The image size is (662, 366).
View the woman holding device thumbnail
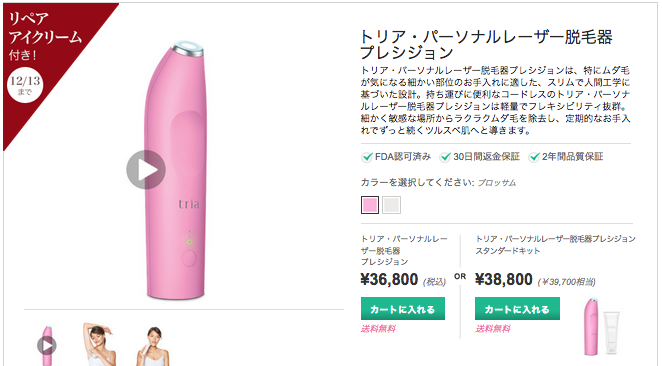tap(153, 346)
